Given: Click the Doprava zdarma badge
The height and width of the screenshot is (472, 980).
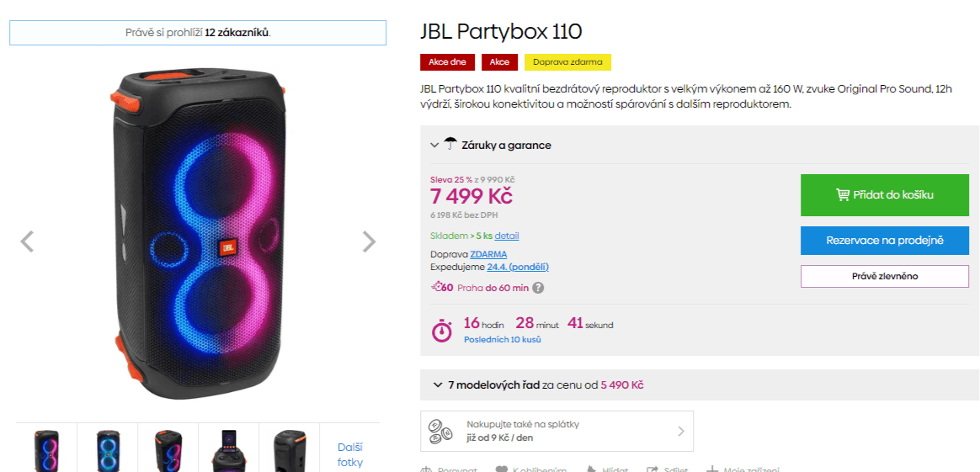Looking at the screenshot, I should click(567, 62).
